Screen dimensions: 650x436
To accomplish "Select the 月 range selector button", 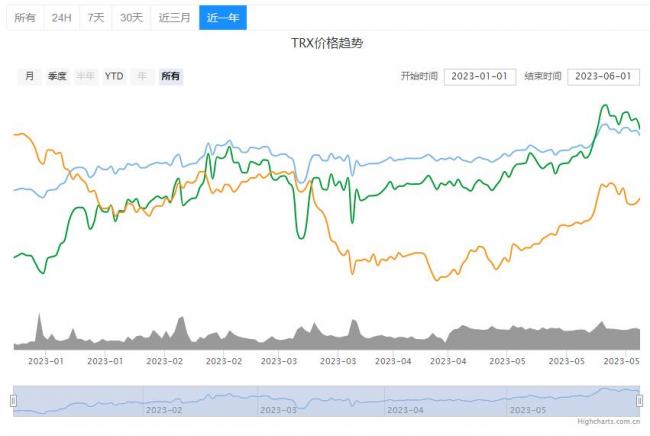I will coord(29,76).
